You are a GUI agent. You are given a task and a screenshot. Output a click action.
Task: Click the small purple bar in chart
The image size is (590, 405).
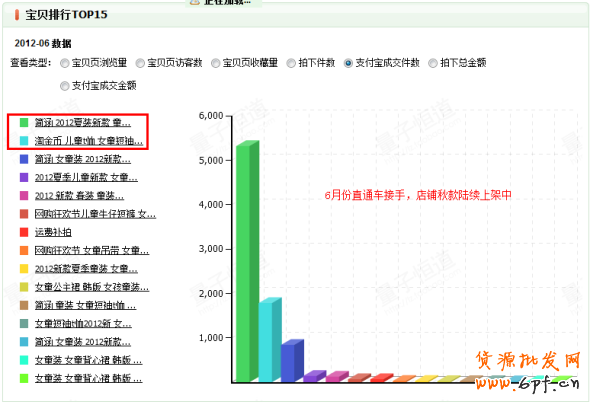click(x=315, y=376)
